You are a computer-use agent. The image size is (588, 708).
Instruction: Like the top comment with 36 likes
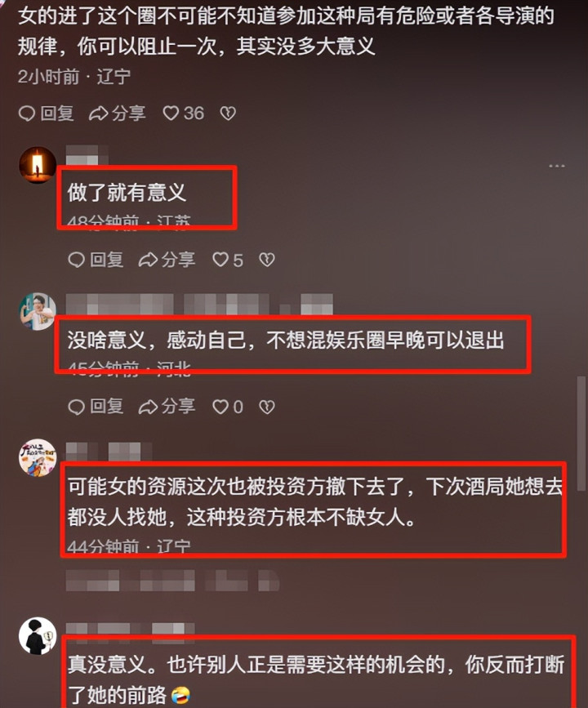click(183, 113)
